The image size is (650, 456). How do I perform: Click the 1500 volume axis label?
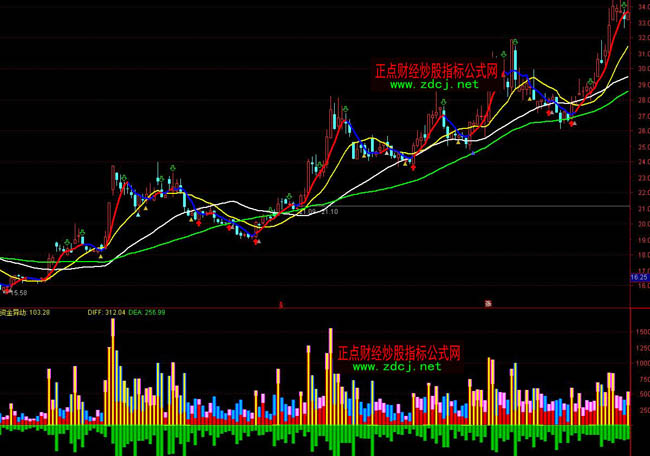click(638, 328)
